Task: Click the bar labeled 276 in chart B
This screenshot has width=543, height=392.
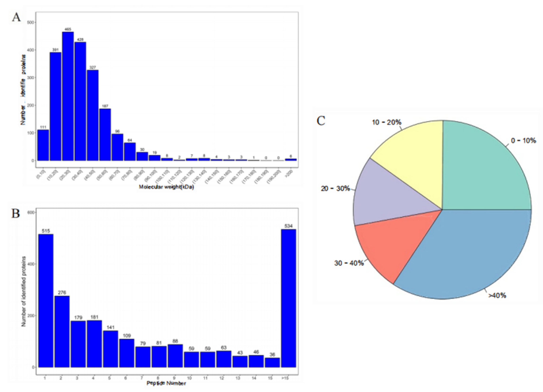Action: [x=62, y=331]
